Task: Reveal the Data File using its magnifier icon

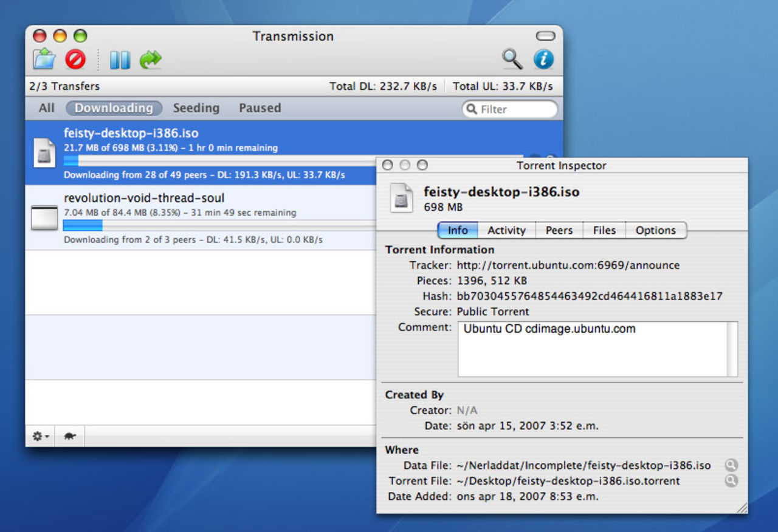Action: 731,465
